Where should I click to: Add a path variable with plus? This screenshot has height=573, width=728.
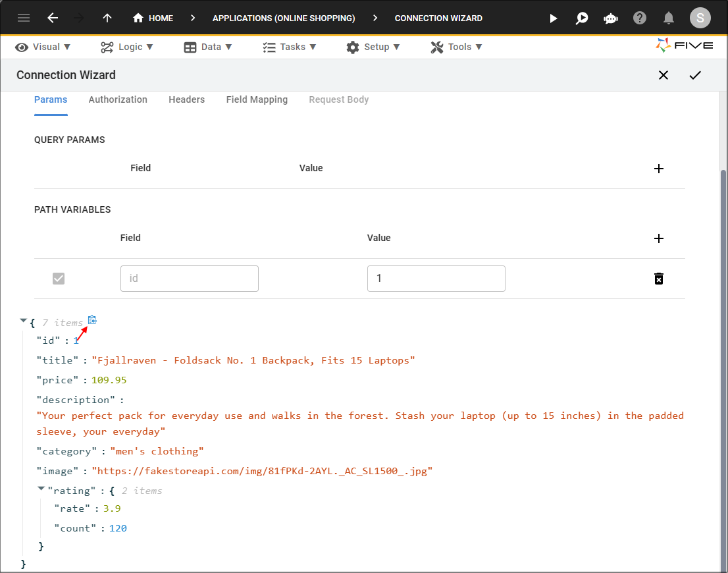click(x=659, y=238)
